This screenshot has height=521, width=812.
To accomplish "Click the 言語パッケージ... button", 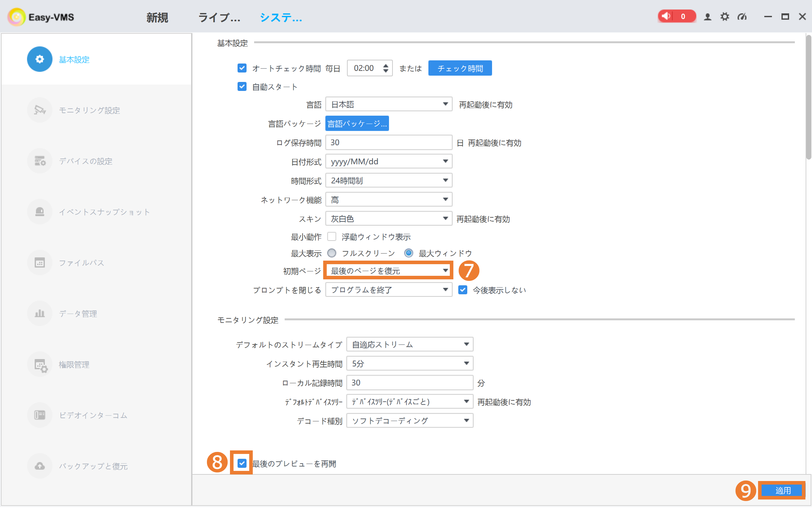I will (x=357, y=123).
